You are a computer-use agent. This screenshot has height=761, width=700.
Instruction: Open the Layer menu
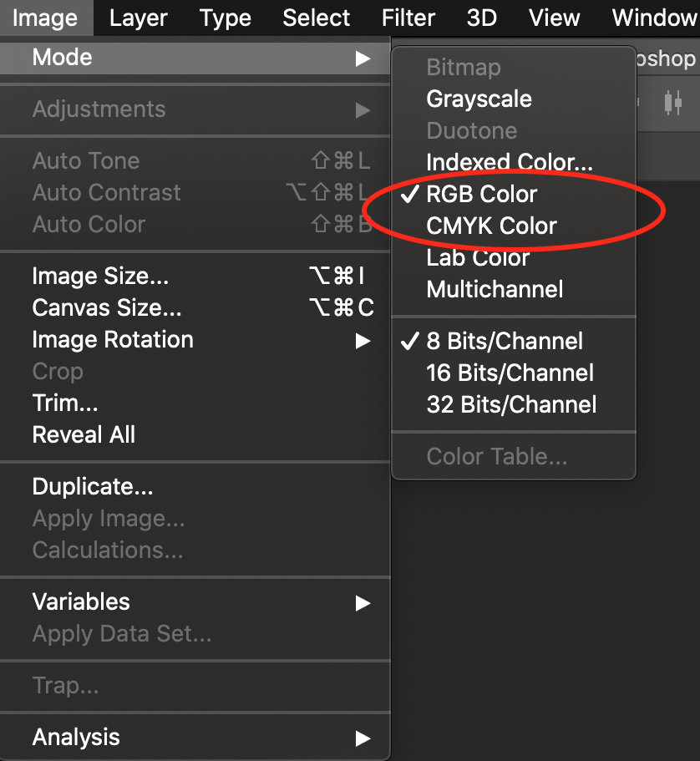tap(139, 18)
